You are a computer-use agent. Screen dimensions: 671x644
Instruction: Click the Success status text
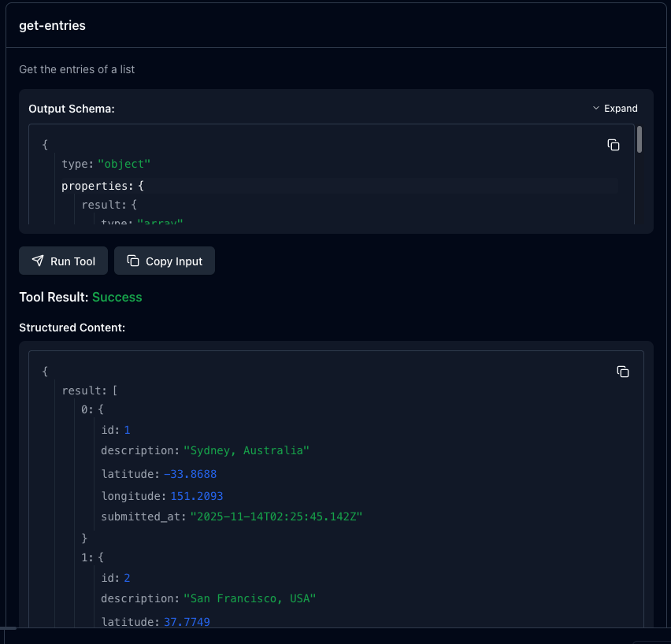[x=117, y=297]
